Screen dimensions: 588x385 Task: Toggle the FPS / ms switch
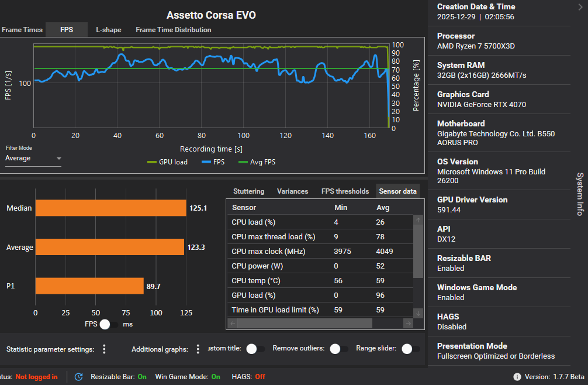click(x=108, y=324)
